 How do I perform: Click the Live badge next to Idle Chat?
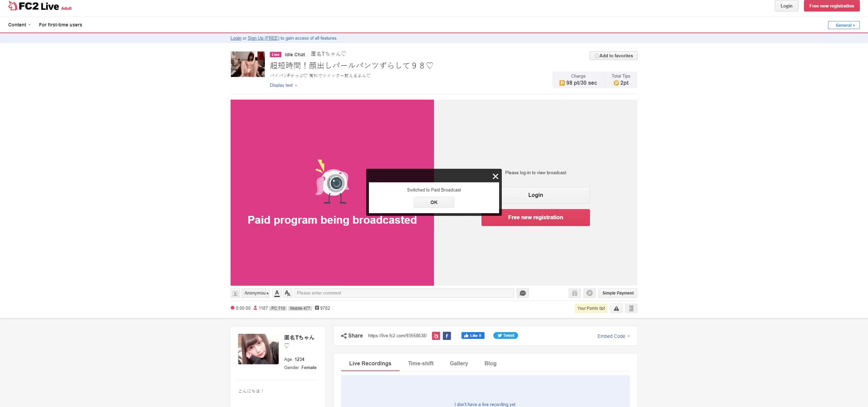coord(276,55)
